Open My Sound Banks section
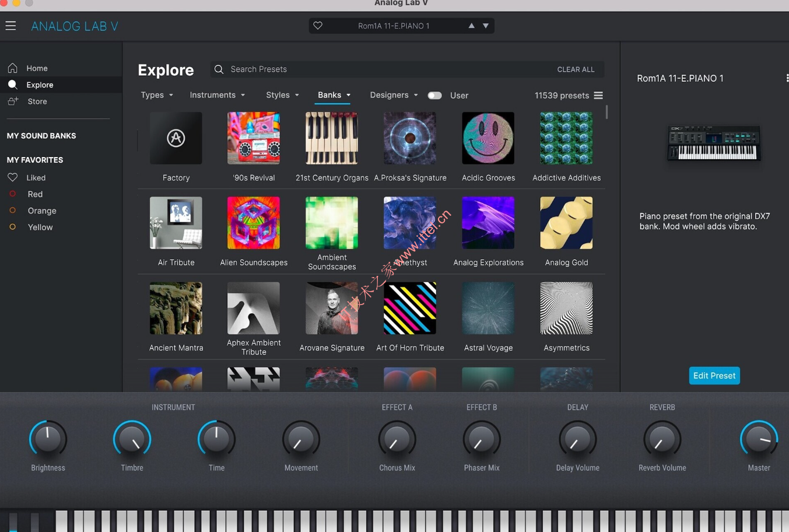Image resolution: width=789 pixels, height=532 pixels. [41, 136]
